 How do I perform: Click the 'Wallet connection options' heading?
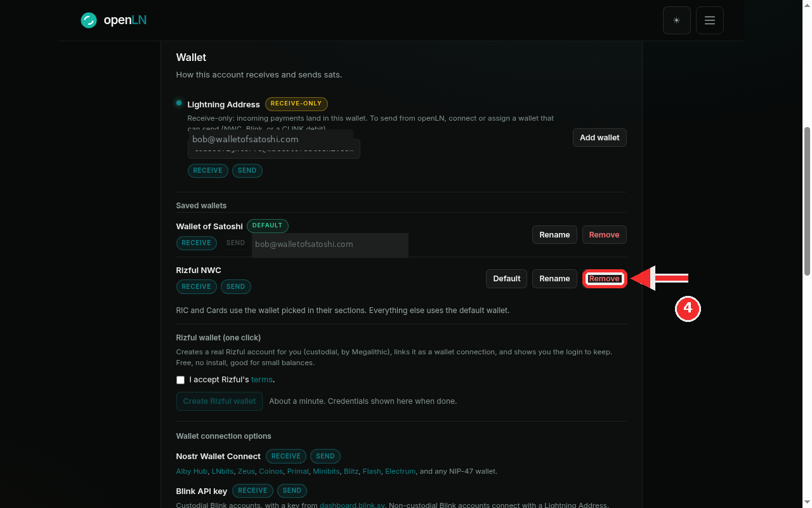point(223,436)
